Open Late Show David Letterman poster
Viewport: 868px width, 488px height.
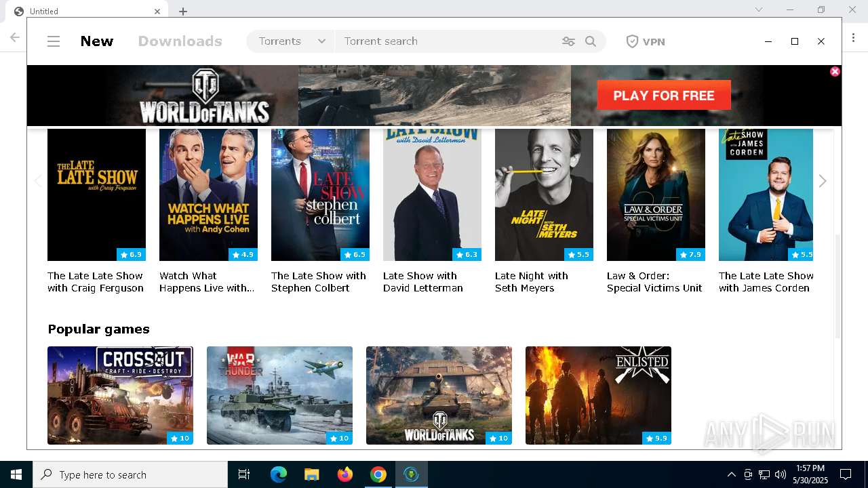[x=432, y=195]
